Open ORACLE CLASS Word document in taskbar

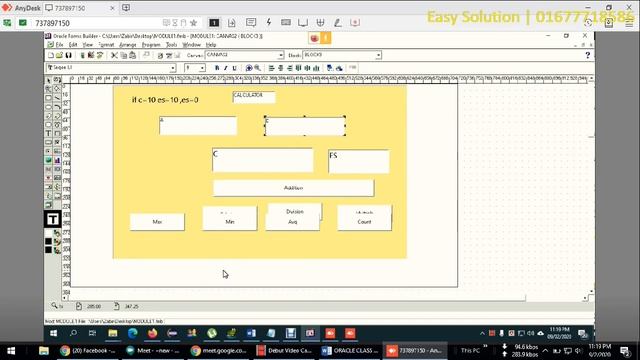tap(349, 351)
